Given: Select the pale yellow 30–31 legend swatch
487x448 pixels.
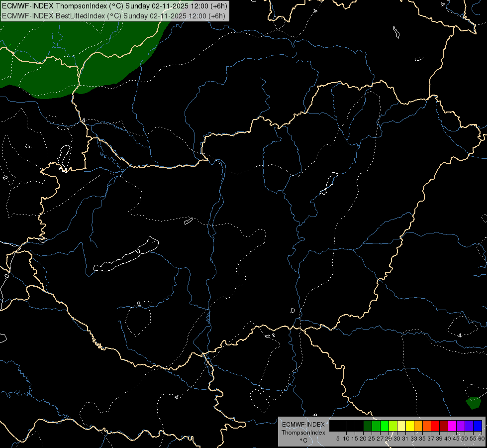Looking at the screenshot, I should [x=401, y=426].
